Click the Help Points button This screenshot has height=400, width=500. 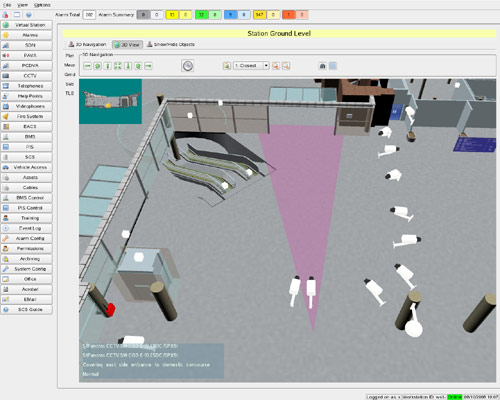[27, 96]
